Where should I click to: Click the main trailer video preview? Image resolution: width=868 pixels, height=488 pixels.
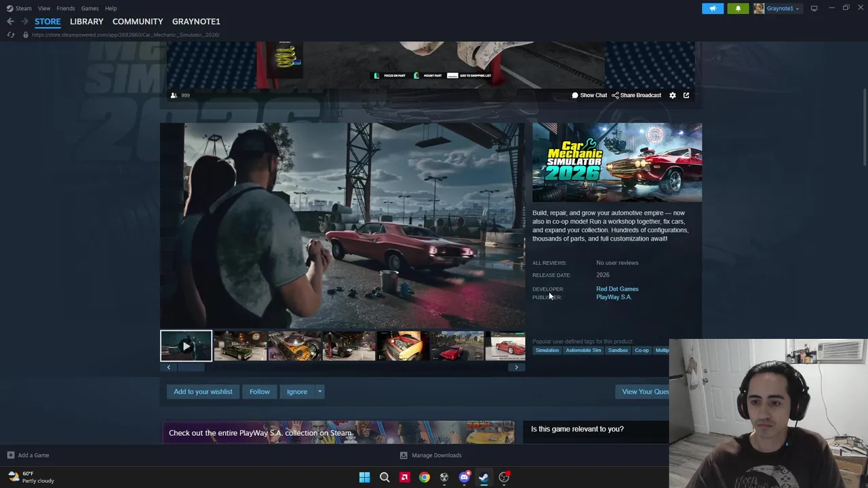tap(342, 225)
